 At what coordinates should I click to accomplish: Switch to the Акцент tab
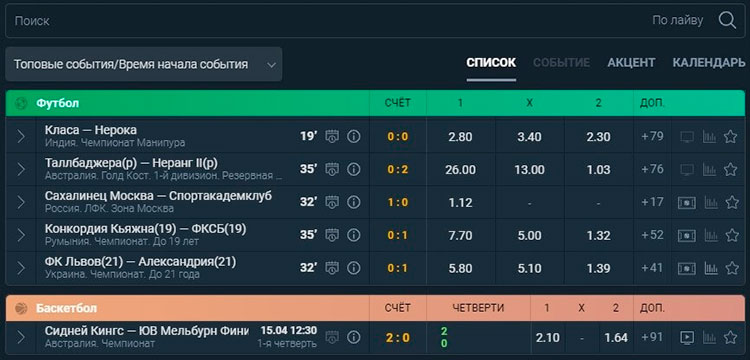click(631, 63)
